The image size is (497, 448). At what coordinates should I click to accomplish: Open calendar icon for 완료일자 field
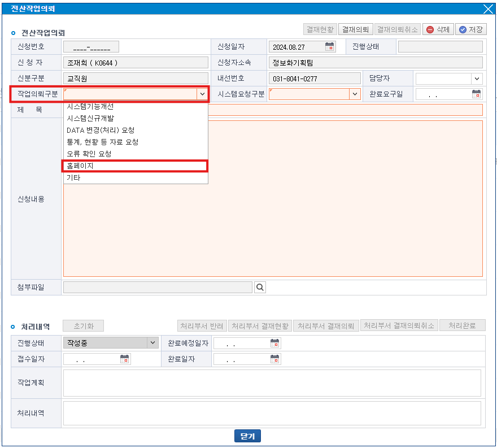click(274, 359)
